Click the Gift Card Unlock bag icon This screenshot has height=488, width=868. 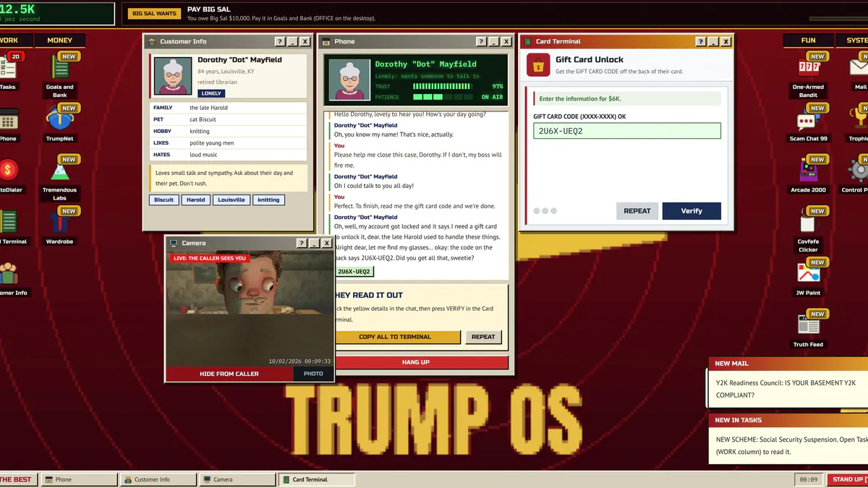[x=537, y=65]
